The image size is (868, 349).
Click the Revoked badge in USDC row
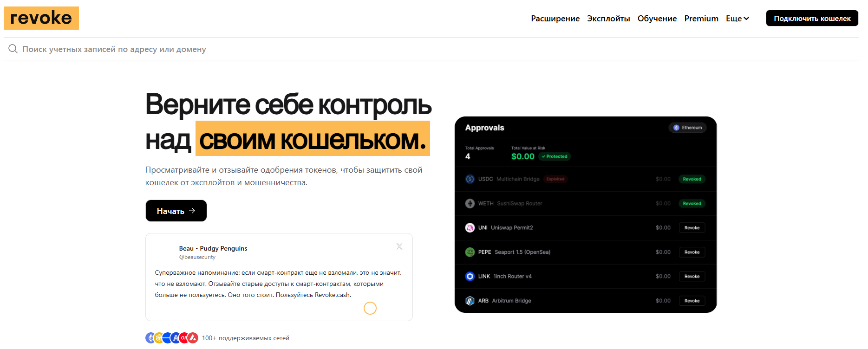click(x=692, y=179)
